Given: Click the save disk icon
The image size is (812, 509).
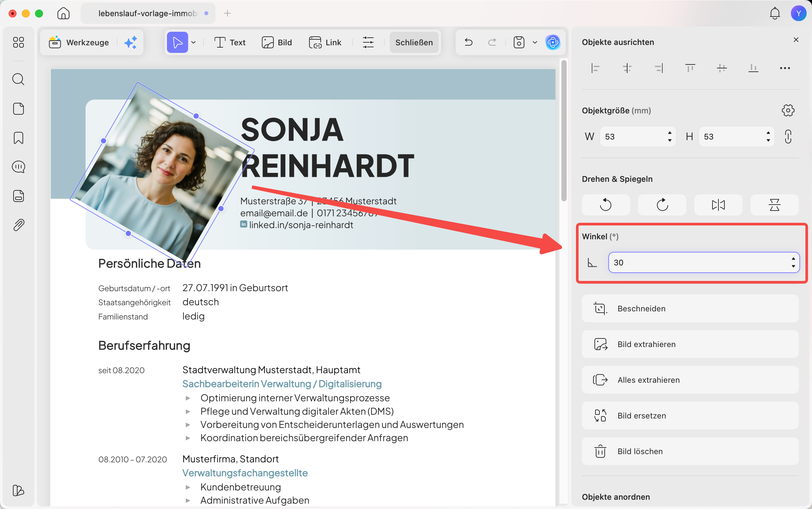Looking at the screenshot, I should tap(519, 42).
